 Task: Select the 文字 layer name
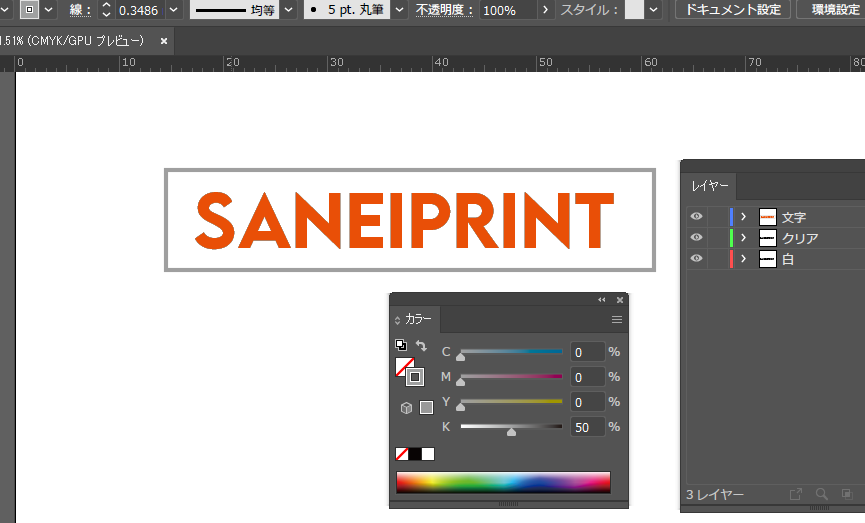[x=794, y=217]
